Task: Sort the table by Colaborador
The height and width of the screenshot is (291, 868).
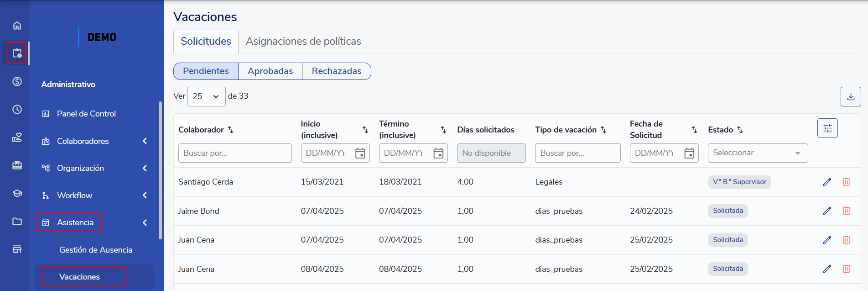Action: tap(231, 130)
